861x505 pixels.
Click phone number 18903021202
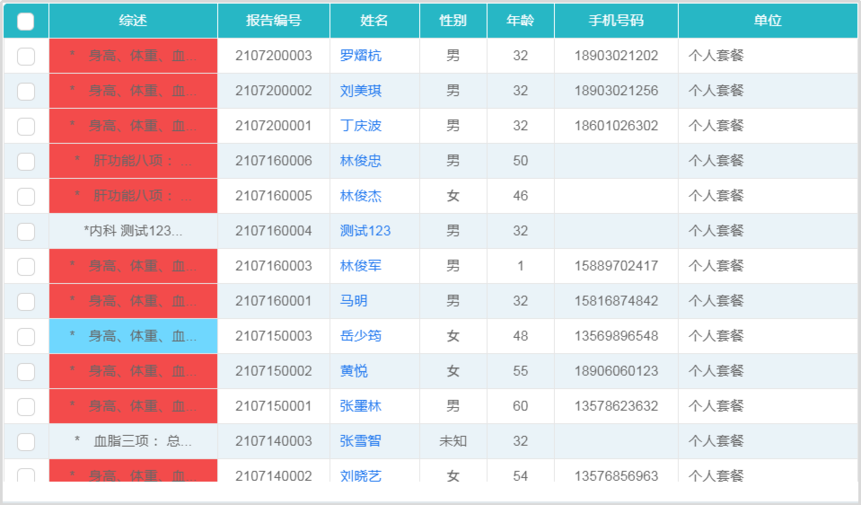616,55
